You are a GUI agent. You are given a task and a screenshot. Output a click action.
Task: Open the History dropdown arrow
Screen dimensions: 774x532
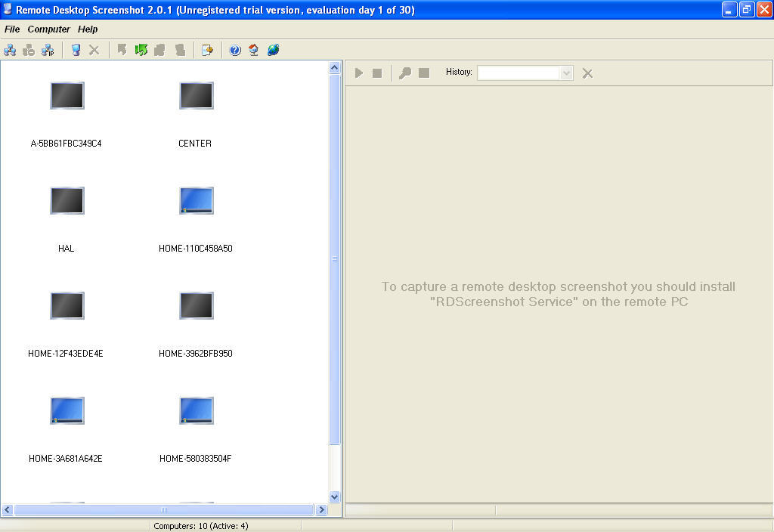[x=565, y=73]
